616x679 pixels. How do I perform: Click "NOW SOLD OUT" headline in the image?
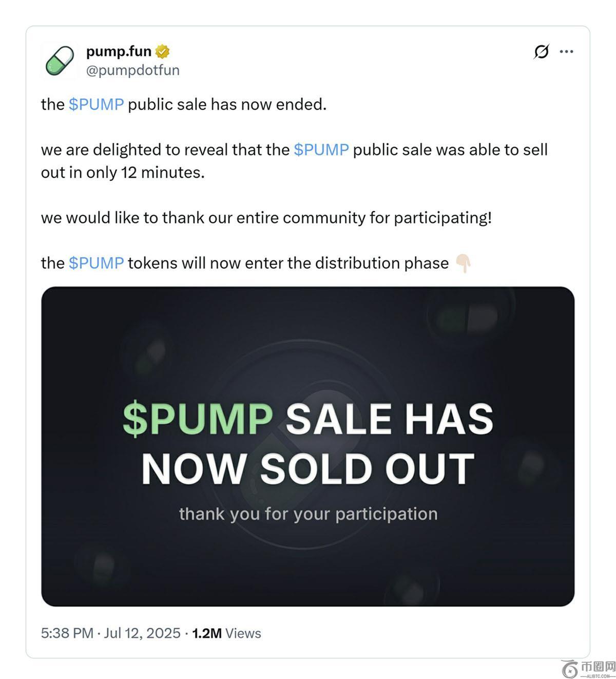(x=307, y=468)
